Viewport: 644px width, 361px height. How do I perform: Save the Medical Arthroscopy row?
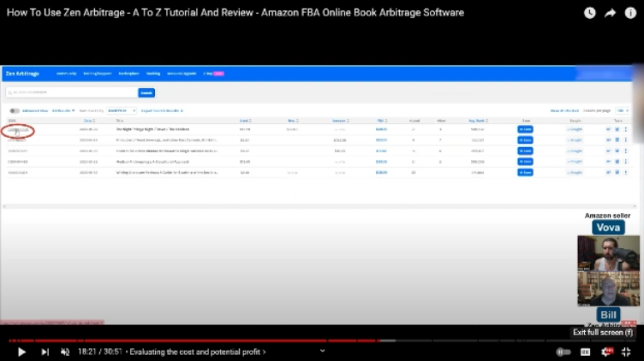[x=525, y=162]
